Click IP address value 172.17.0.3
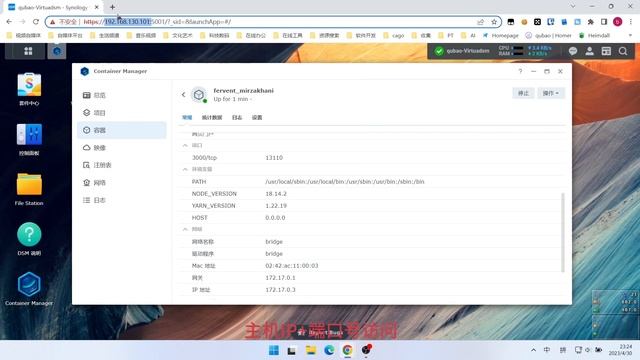Image resolution: width=640 pixels, height=360 pixels. (280, 290)
